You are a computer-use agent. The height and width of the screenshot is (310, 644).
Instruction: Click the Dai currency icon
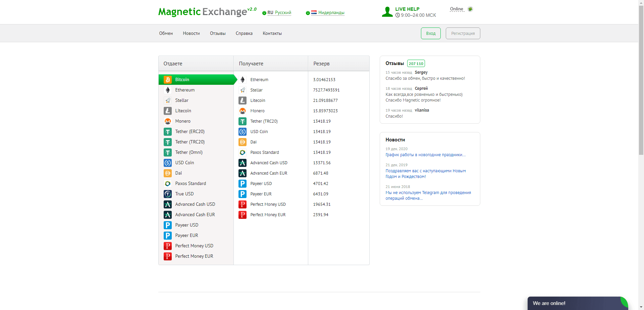coord(168,173)
